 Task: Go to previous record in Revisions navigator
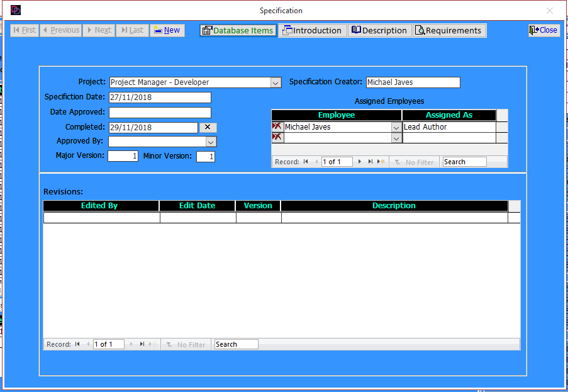point(88,344)
